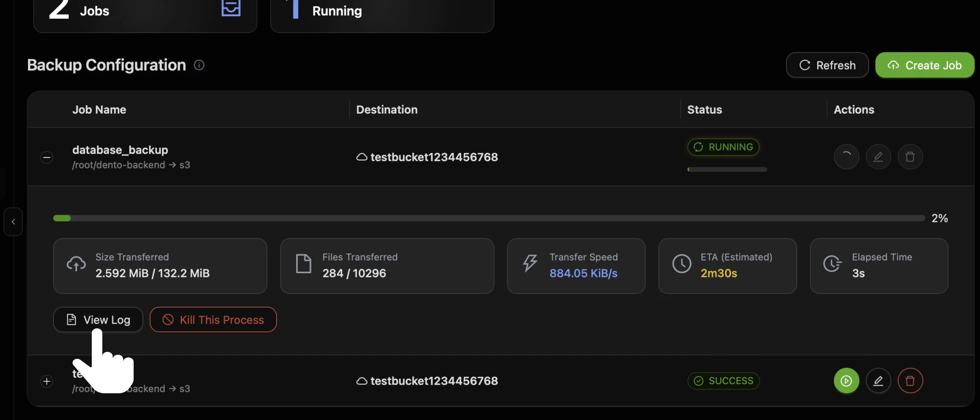Delete the database_backup job
The width and height of the screenshot is (980, 420).
point(910,157)
